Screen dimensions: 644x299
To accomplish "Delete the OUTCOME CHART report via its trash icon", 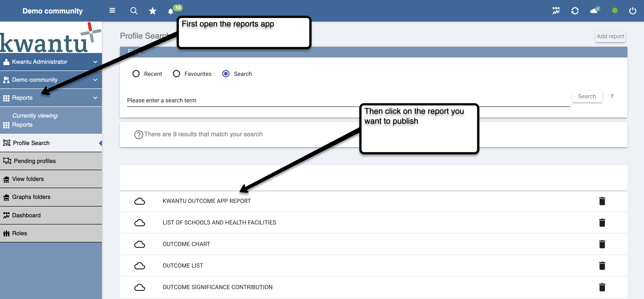I will [x=602, y=244].
